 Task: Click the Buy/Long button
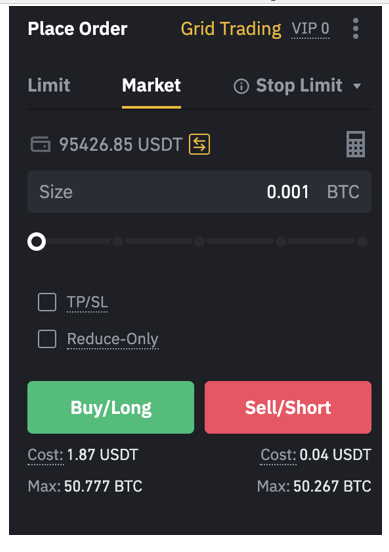[x=111, y=407]
